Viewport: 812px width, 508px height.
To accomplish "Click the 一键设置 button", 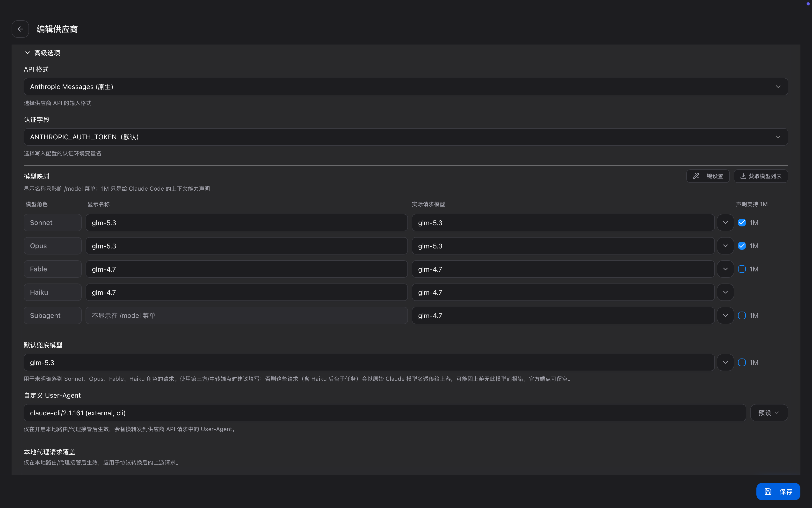I will (708, 176).
